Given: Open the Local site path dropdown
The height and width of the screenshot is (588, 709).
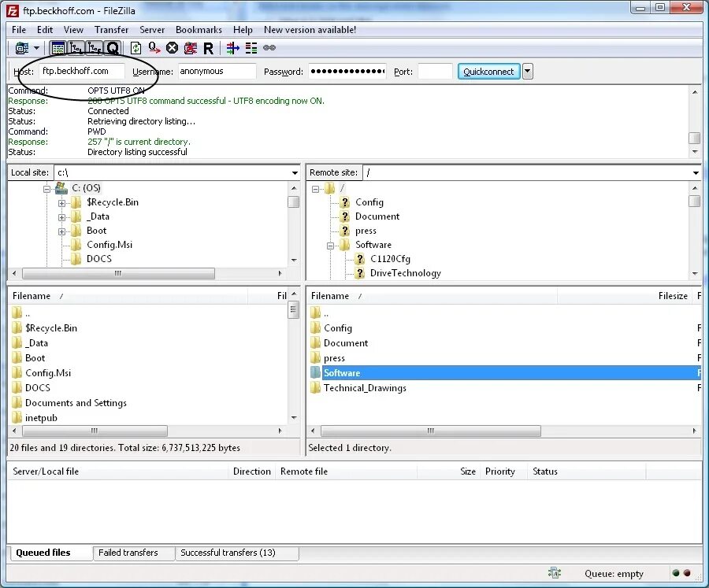Looking at the screenshot, I should [295, 172].
